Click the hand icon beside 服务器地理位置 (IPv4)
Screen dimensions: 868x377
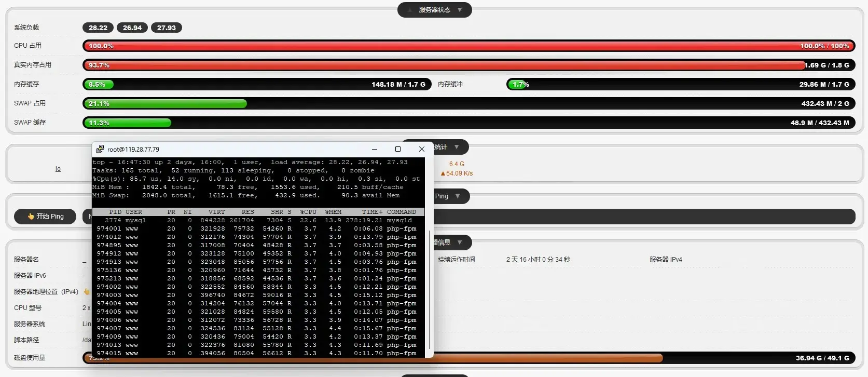(86, 292)
